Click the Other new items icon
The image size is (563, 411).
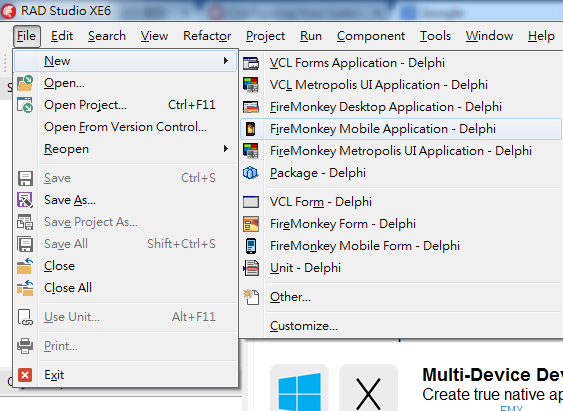pos(251,297)
